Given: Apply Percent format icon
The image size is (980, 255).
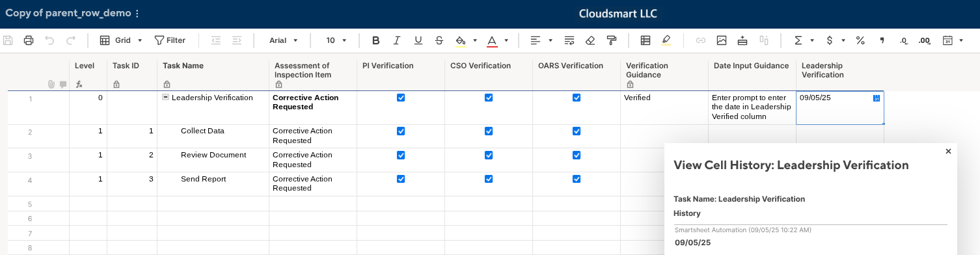Looking at the screenshot, I should pos(860,40).
